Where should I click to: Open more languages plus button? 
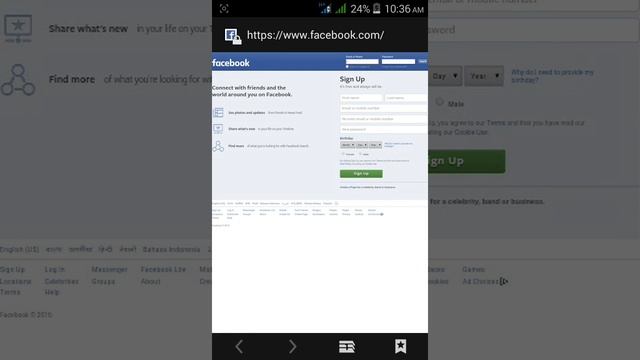click(x=337, y=203)
